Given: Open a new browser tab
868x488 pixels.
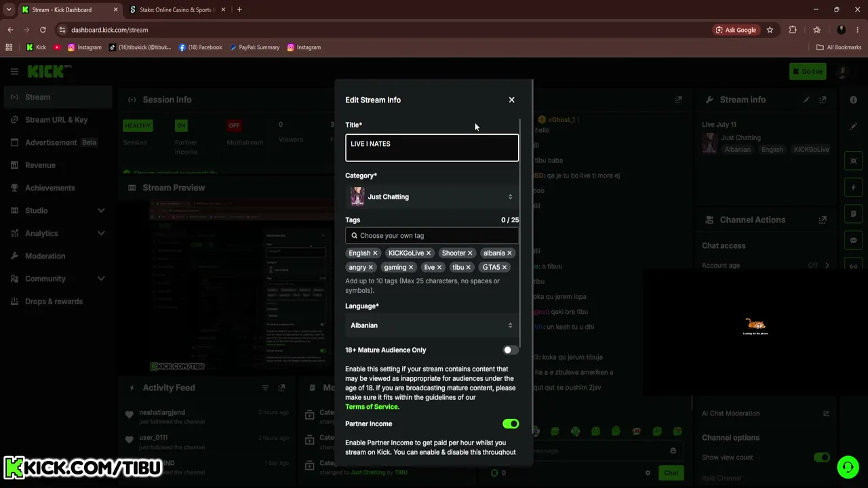Looking at the screenshot, I should coord(239,9).
